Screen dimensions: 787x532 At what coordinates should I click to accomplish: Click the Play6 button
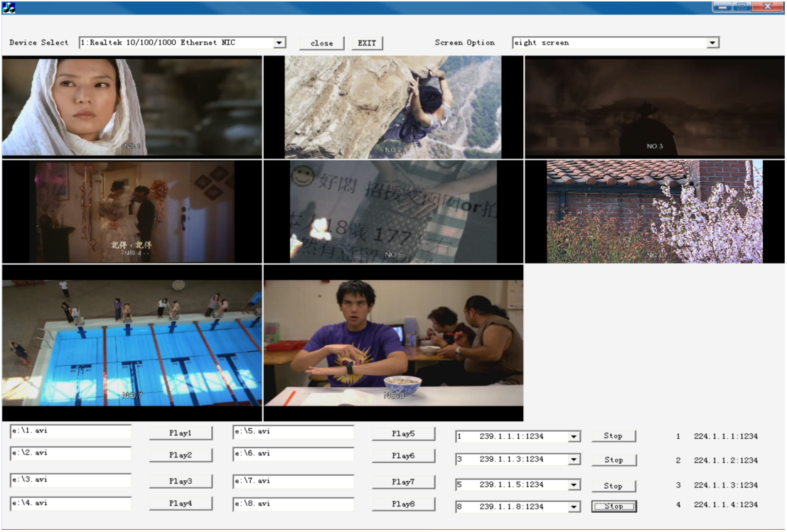[404, 455]
